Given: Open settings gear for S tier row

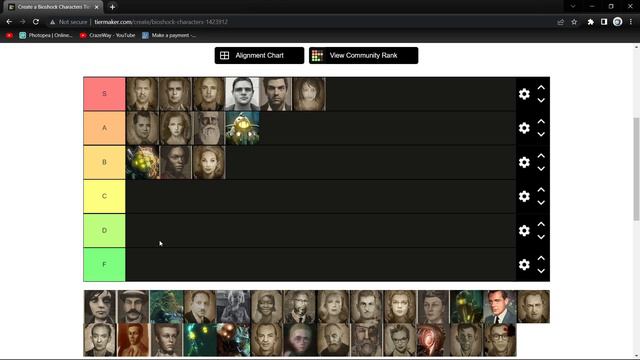Looking at the screenshot, I should point(524,94).
